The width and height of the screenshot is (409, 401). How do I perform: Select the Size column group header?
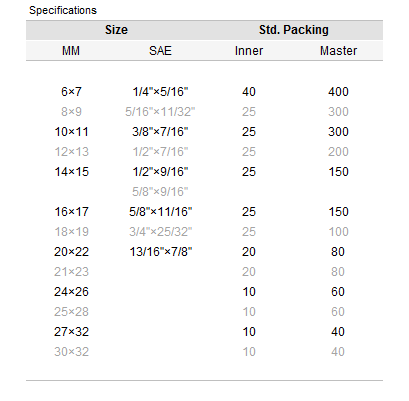coord(116,30)
